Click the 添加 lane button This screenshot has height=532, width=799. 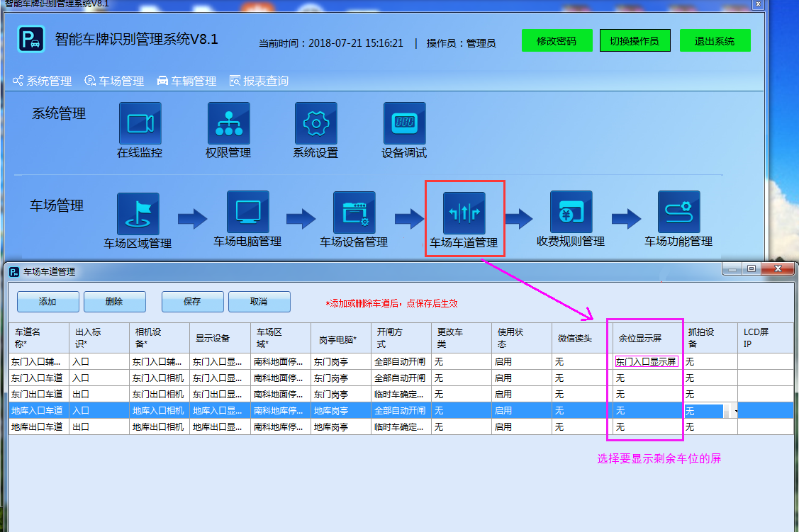48,302
